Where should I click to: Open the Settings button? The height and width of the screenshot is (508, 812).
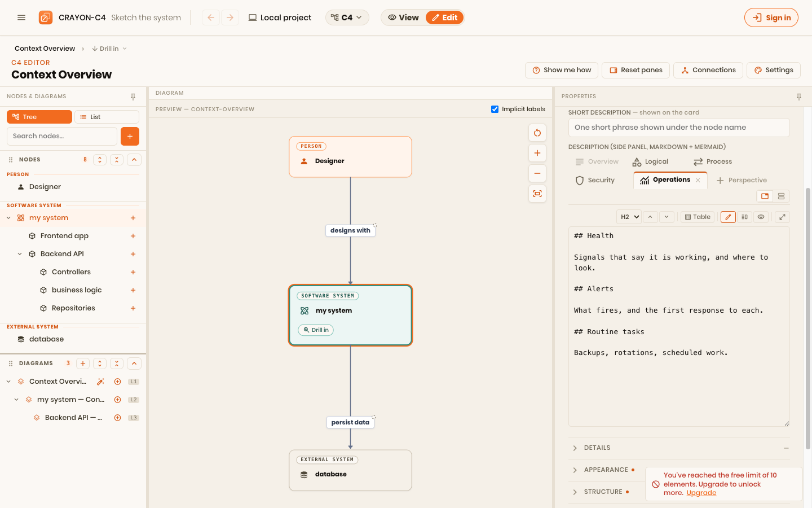(774, 70)
